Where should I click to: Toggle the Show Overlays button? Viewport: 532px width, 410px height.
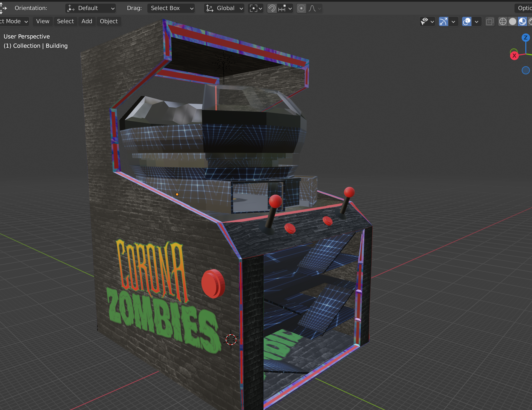[x=467, y=22]
